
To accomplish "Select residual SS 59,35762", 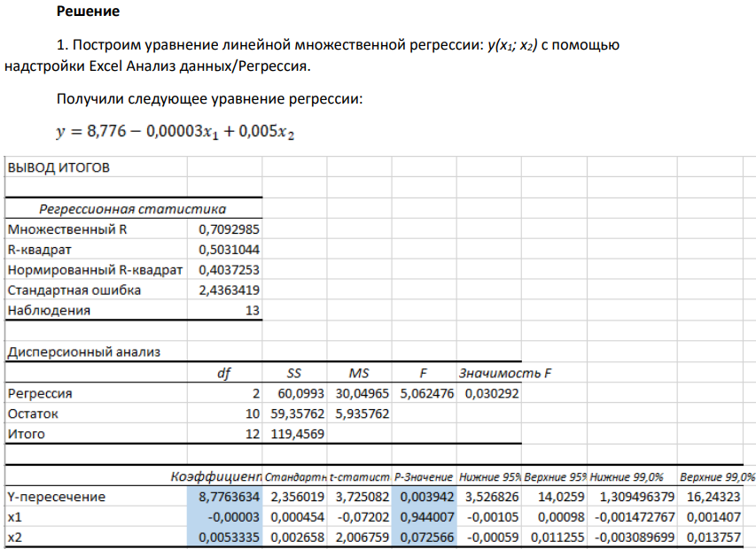I will [298, 414].
